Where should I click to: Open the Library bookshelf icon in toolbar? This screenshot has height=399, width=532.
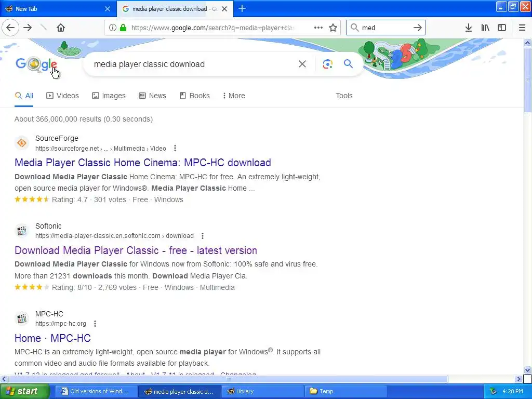[x=485, y=28]
